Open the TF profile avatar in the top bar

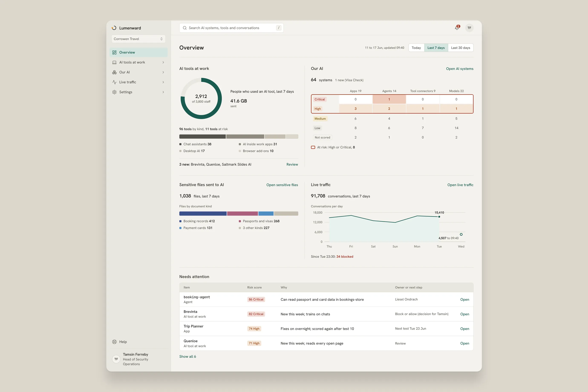pyautogui.click(x=469, y=28)
